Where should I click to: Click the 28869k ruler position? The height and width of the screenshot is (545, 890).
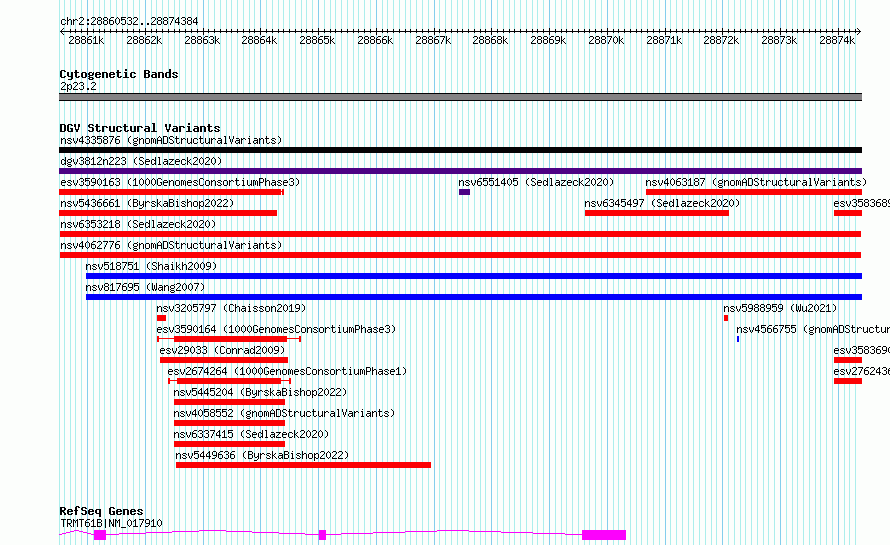(x=548, y=40)
